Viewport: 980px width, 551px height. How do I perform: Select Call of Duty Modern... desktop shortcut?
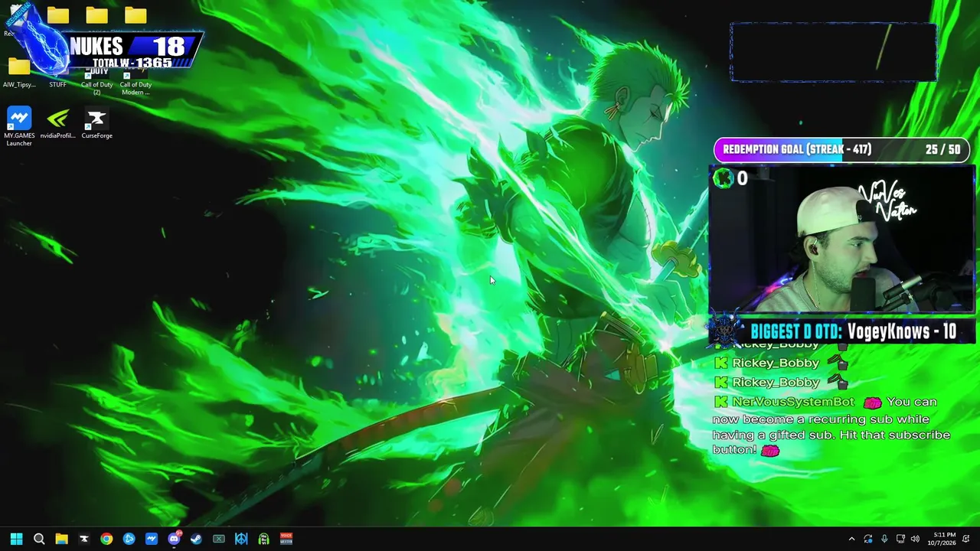[x=136, y=80]
